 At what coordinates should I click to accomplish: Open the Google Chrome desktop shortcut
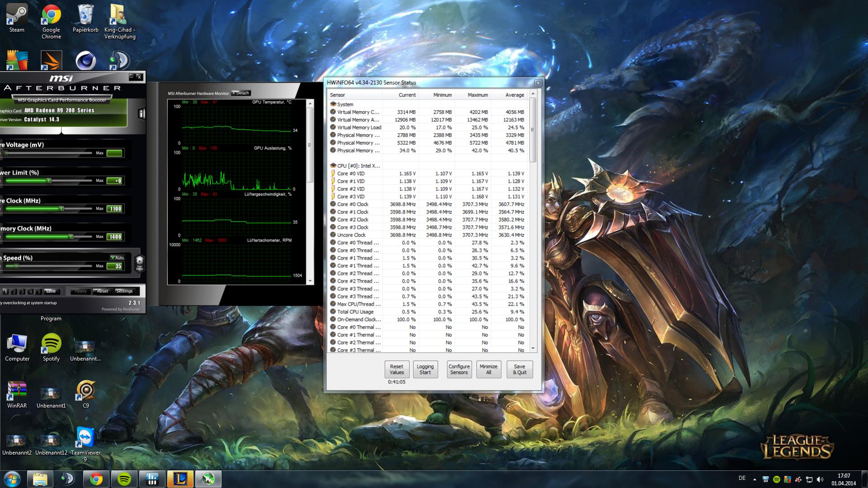click(51, 21)
